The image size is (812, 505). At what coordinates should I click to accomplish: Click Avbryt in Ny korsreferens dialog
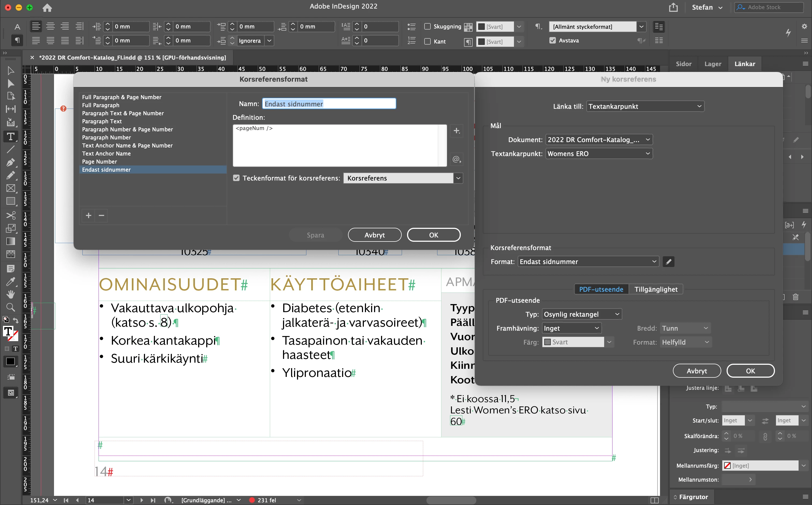[x=697, y=371]
